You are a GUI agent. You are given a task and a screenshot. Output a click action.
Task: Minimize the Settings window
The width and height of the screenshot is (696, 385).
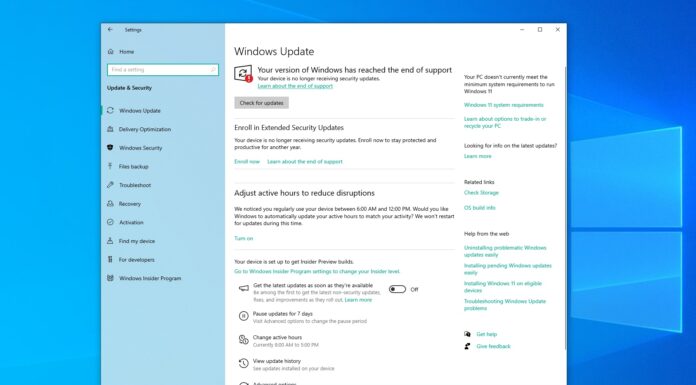pos(522,30)
